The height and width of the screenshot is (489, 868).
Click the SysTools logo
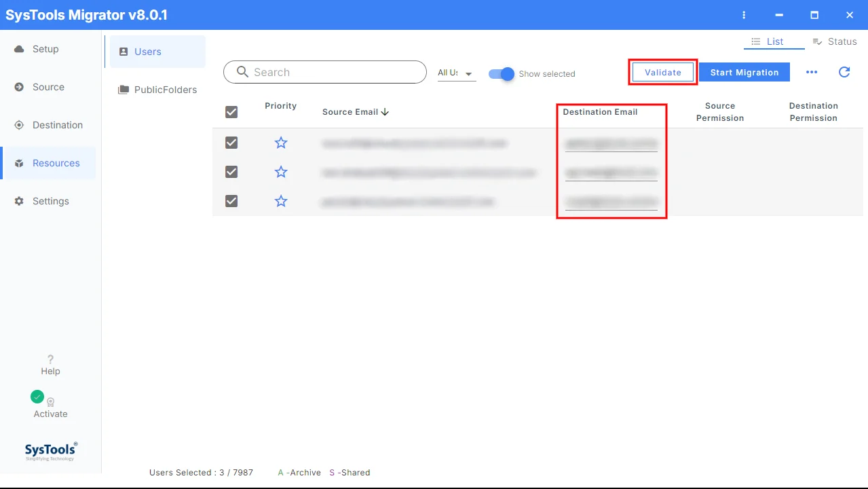pos(51,452)
